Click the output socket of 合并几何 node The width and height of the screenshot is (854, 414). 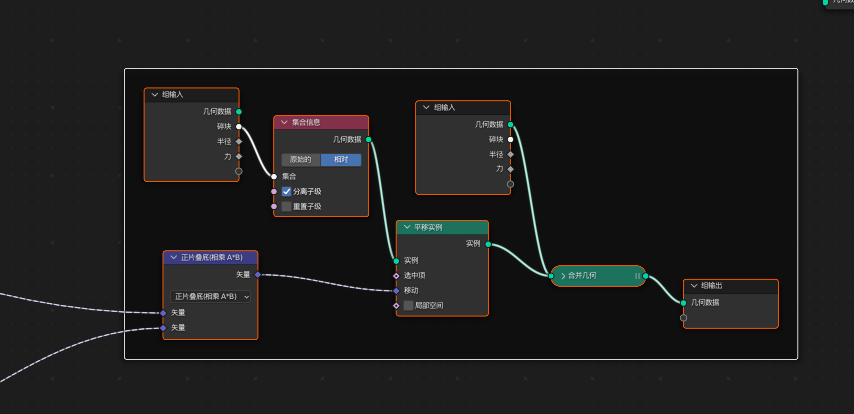[646, 276]
